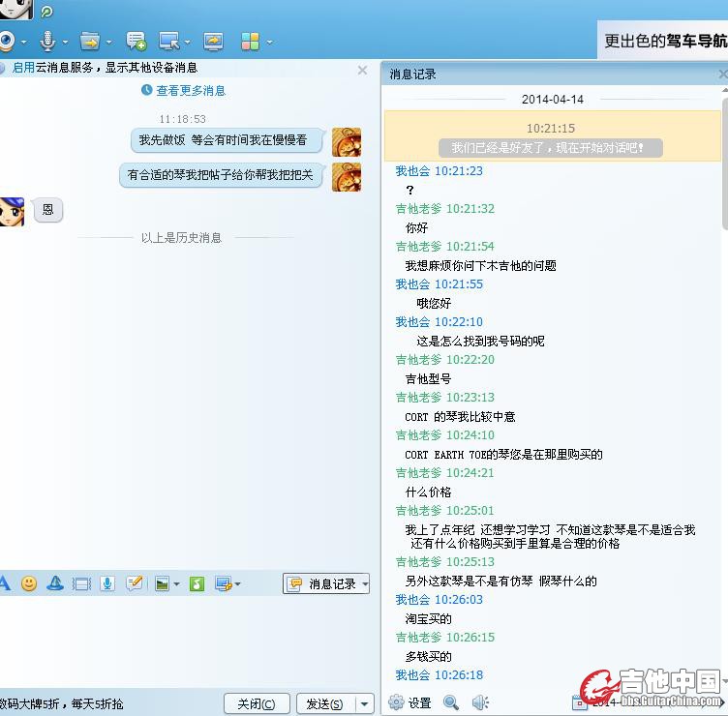728x716 pixels.
Task: Click the green music share icon
Action: (x=197, y=583)
